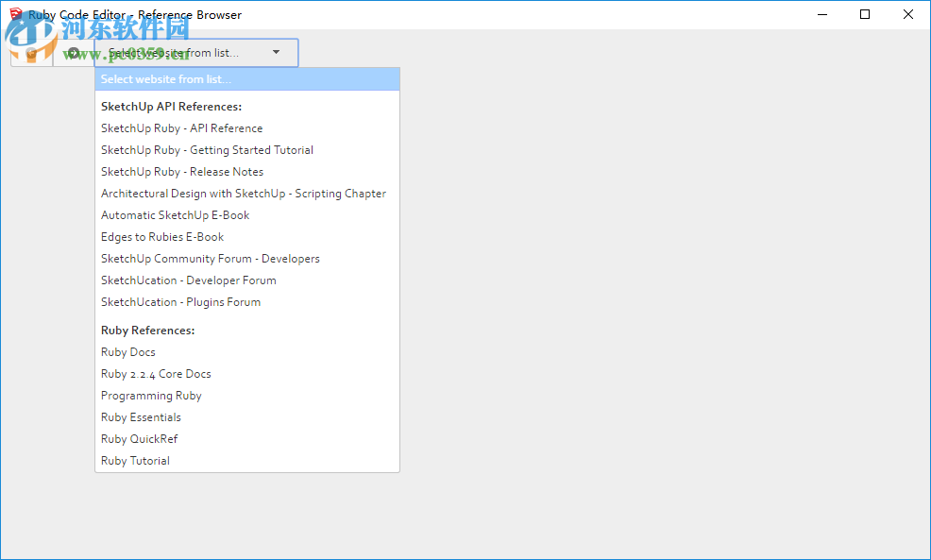Open the website selection dropdown arrow
Image resolution: width=931 pixels, height=560 pixels.
[275, 53]
